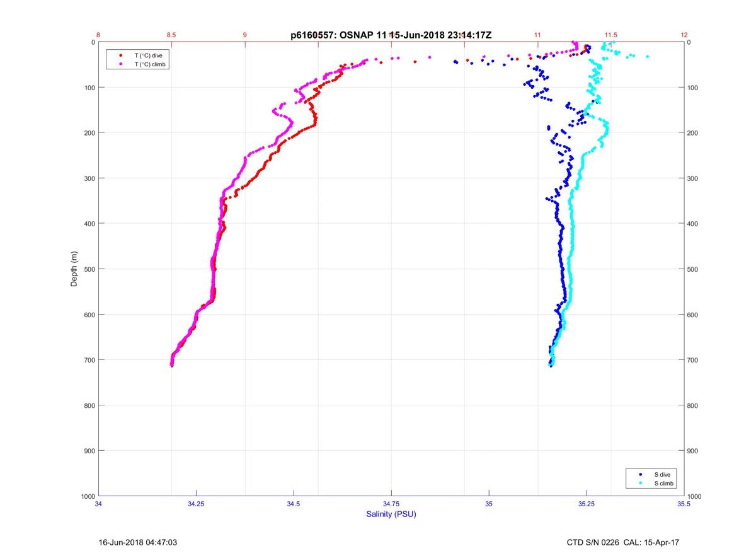
Task: Click the '400' depth tick on left axis
Action: click(89, 224)
